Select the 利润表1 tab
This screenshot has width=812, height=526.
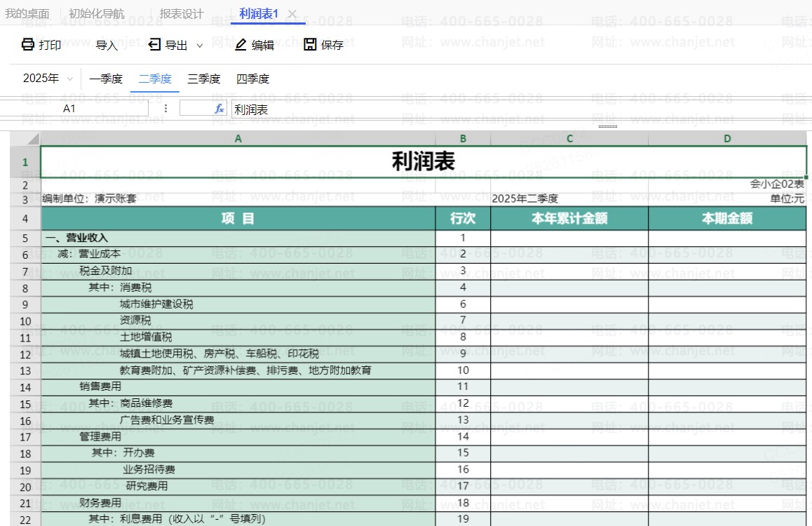(x=259, y=13)
